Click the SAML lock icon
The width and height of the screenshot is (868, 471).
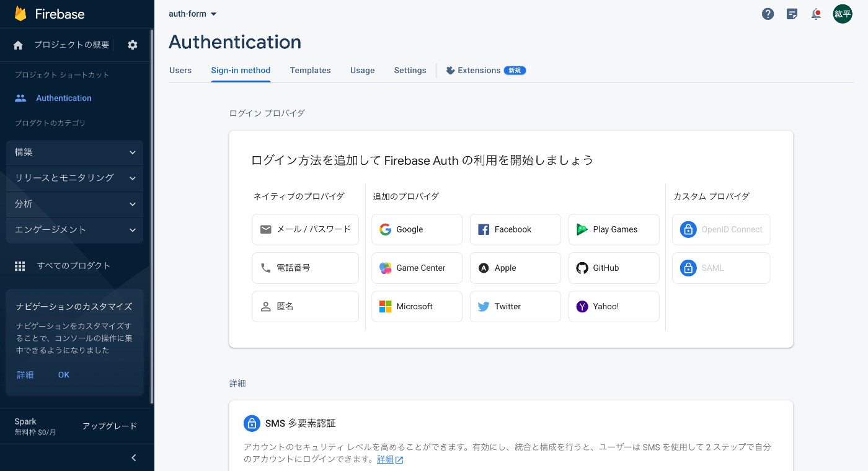pos(688,268)
